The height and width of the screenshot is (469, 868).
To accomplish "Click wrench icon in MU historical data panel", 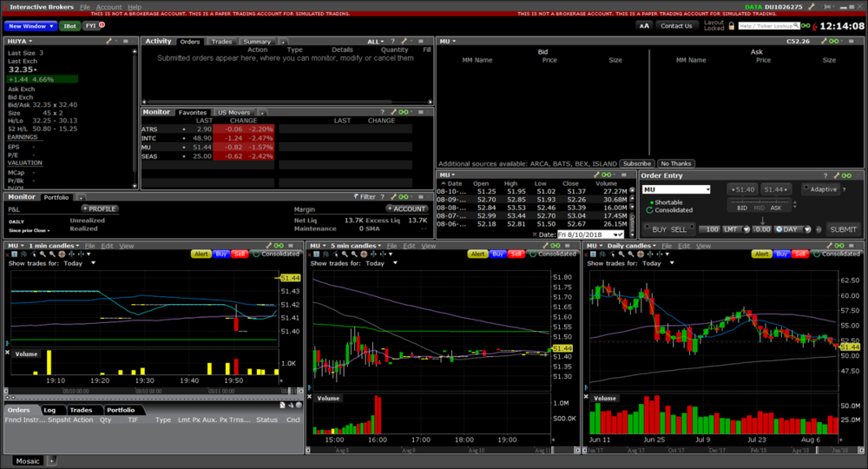I will click(597, 175).
